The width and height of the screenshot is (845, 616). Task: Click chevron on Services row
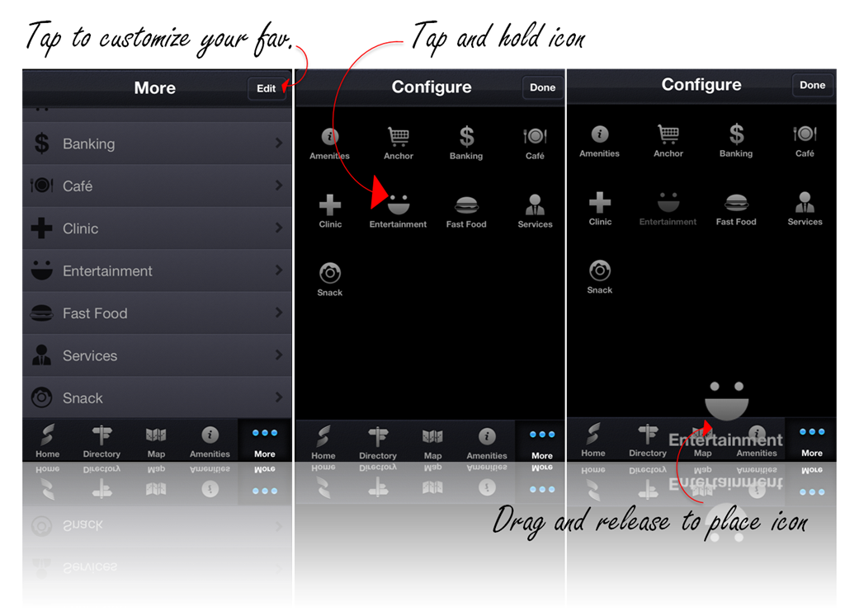(x=279, y=355)
